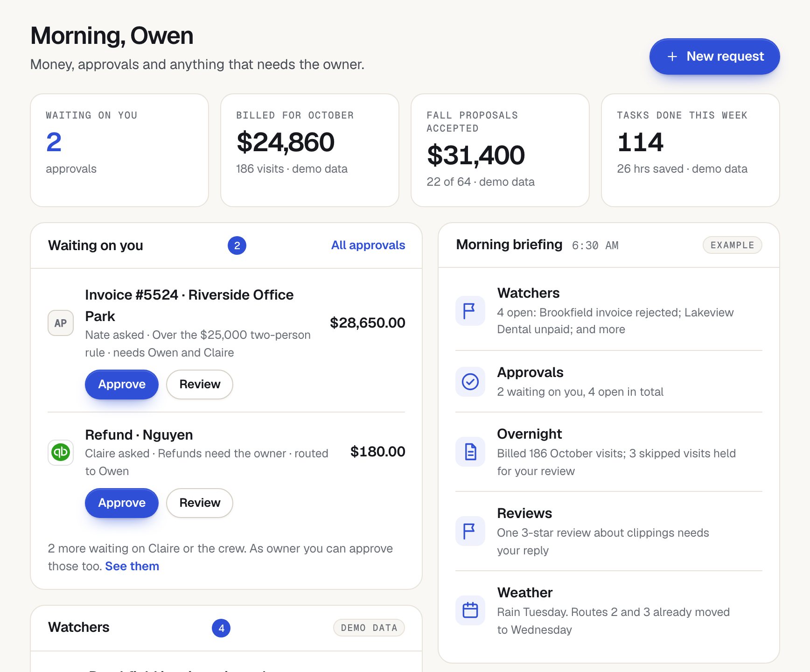The image size is (810, 672).
Task: Click the $28,650.00 invoice amount
Action: 368,322
